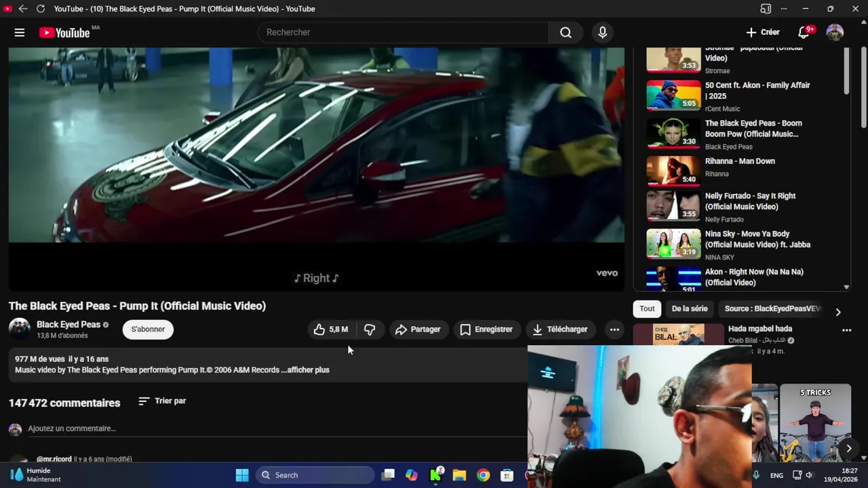Click the Black Eyed Peas channel avatar

coord(20,329)
